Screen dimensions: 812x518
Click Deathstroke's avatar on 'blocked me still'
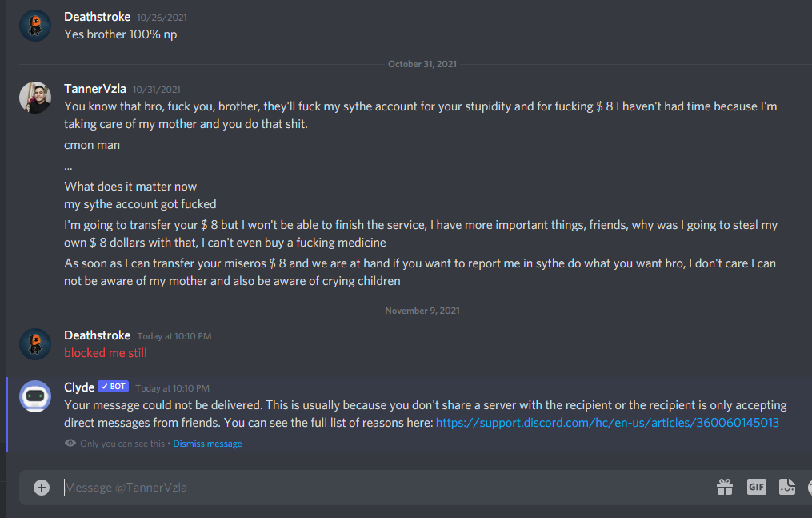[x=35, y=344]
